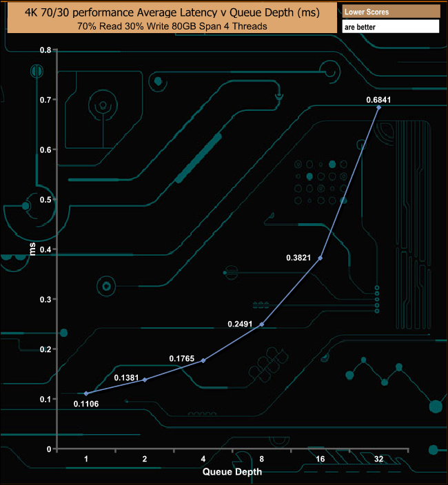Viewport: 448px width, 485px height.
Task: Click the y-axis tick label 0.3
Action: tap(45, 300)
